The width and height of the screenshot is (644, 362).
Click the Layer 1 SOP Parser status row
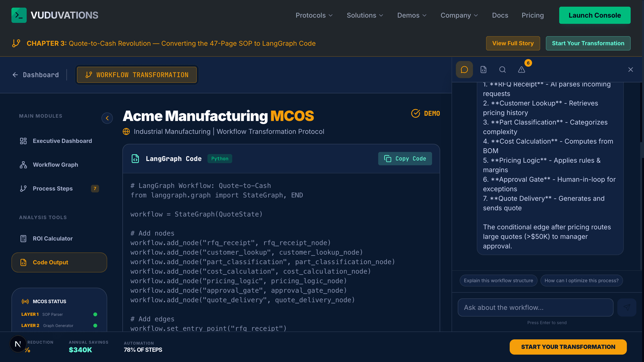tap(59, 314)
